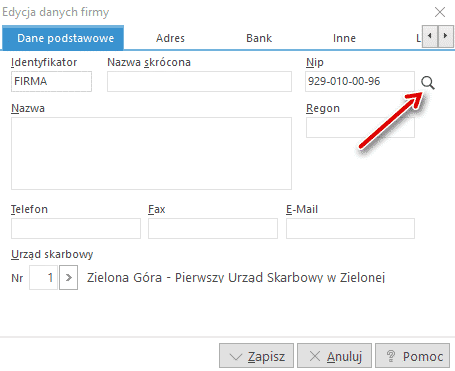Screen dimensions: 455x371
Task: Open the Adres tab
Action: click(x=170, y=38)
